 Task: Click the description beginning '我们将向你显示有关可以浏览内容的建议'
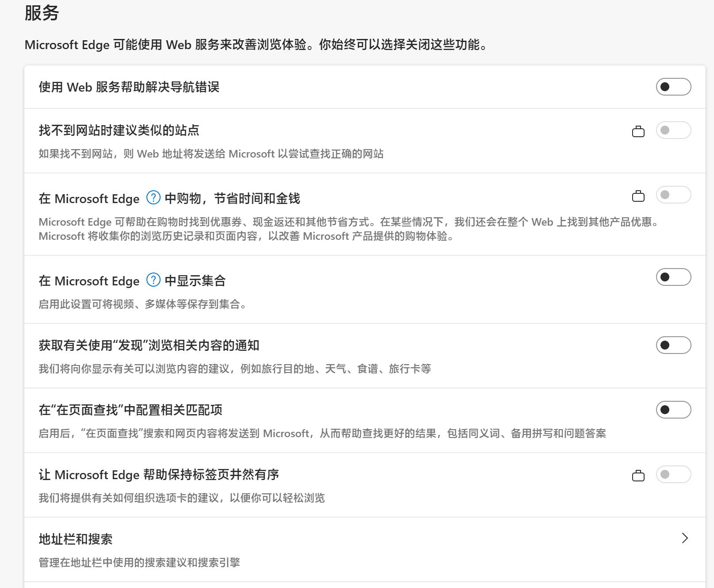coord(235,369)
